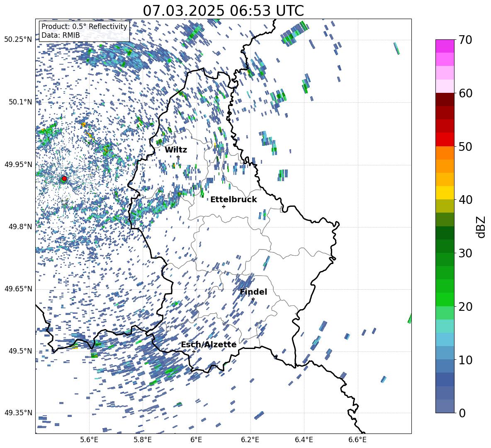Image resolution: width=491 pixels, height=448 pixels.
Task: Select the Findel station label
Action: [253, 292]
